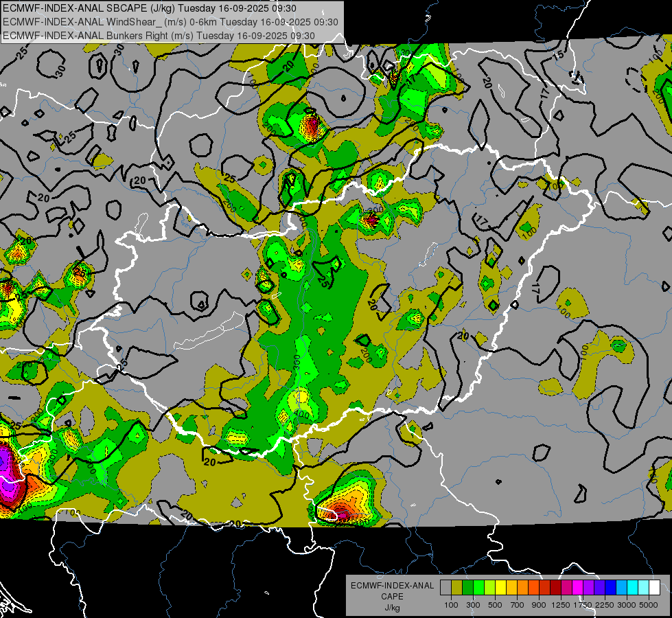Click the pure blue legend swatch
Screen dimensions: 672x618
pyautogui.click(x=611, y=587)
